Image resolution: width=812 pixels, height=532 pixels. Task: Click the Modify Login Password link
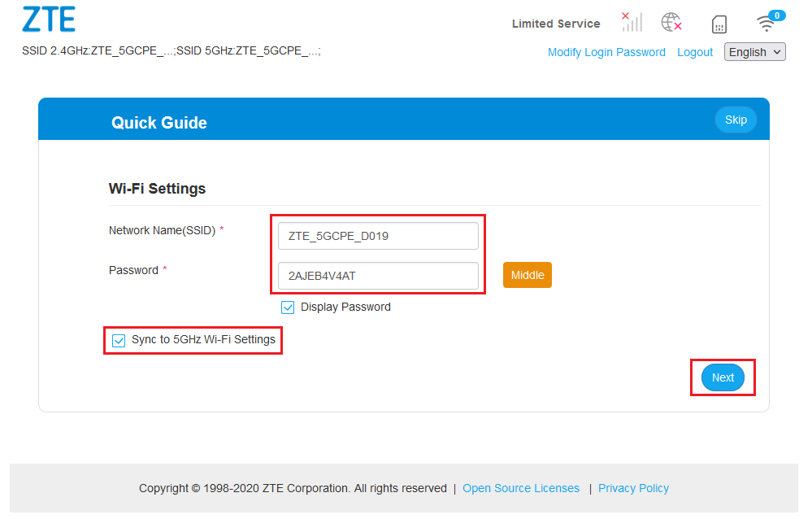coord(606,52)
